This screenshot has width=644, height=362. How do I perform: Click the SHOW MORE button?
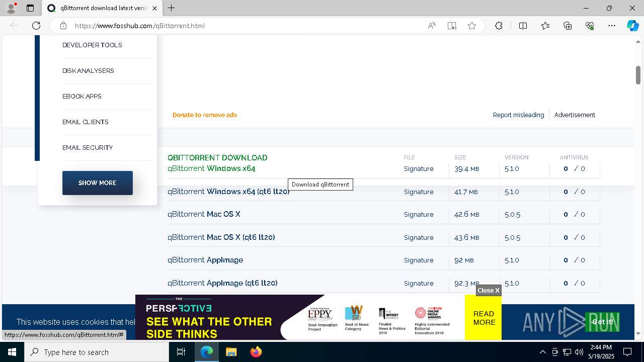point(98,183)
